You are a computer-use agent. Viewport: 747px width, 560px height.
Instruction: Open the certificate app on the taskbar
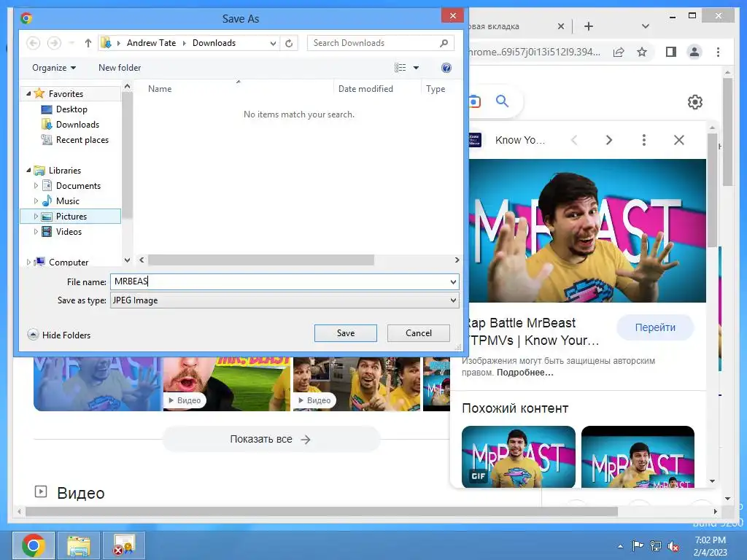pyautogui.click(x=124, y=545)
